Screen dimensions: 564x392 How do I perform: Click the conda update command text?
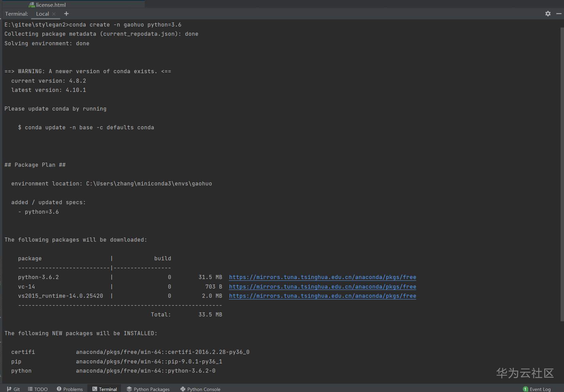(x=86, y=128)
